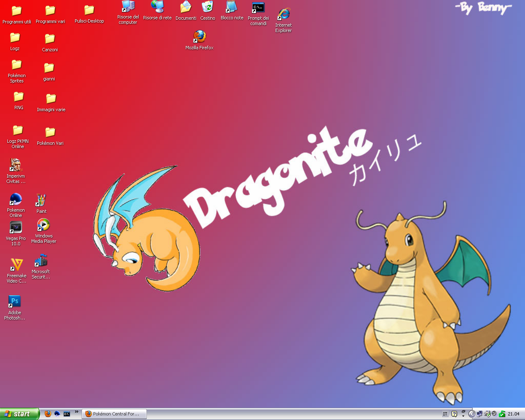Open language bar help icon
Screen dimensions: 525x420
454,414
